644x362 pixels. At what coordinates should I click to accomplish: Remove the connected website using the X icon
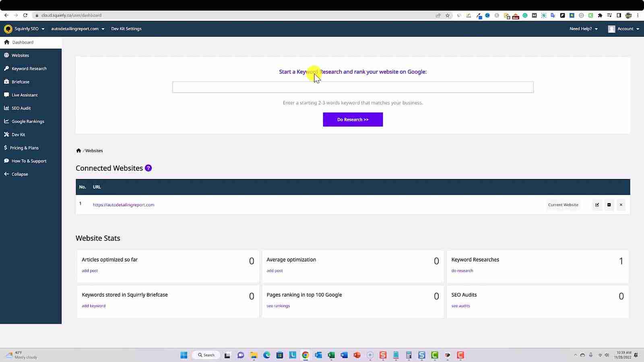621,205
